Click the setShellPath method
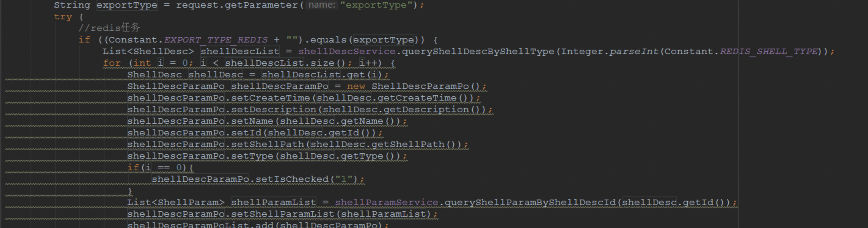868x228 pixels. [x=267, y=144]
